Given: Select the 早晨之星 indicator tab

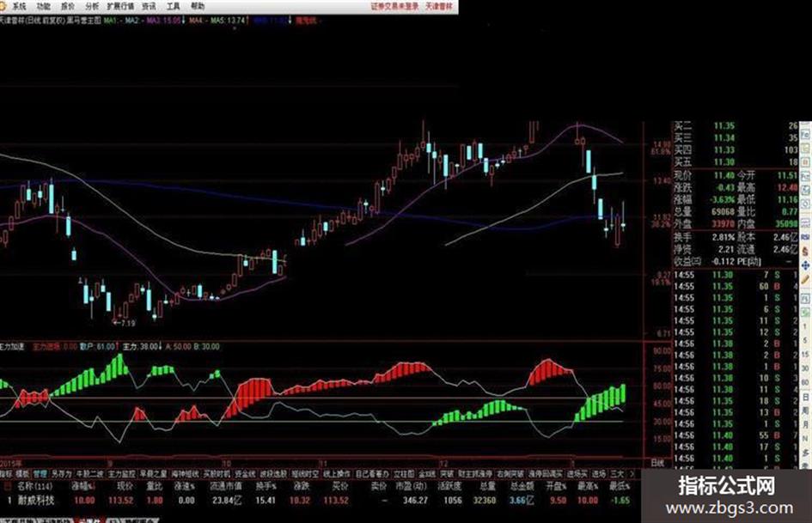Looking at the screenshot, I should coord(153,474).
